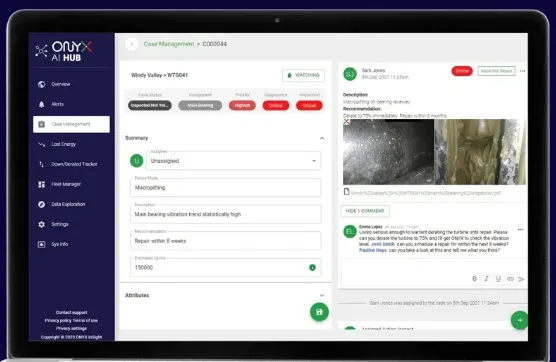The width and height of the screenshot is (556, 362).
Task: Click the Sam Jones avatar
Action: tap(350, 74)
